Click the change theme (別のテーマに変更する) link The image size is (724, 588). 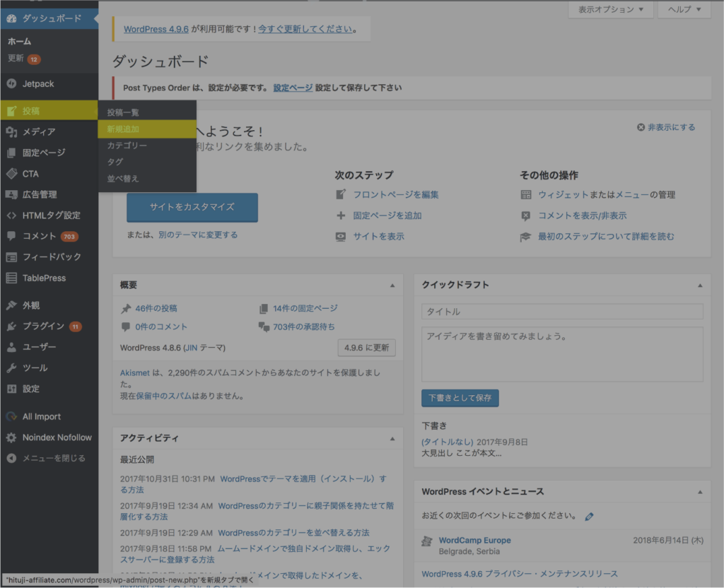click(x=198, y=235)
